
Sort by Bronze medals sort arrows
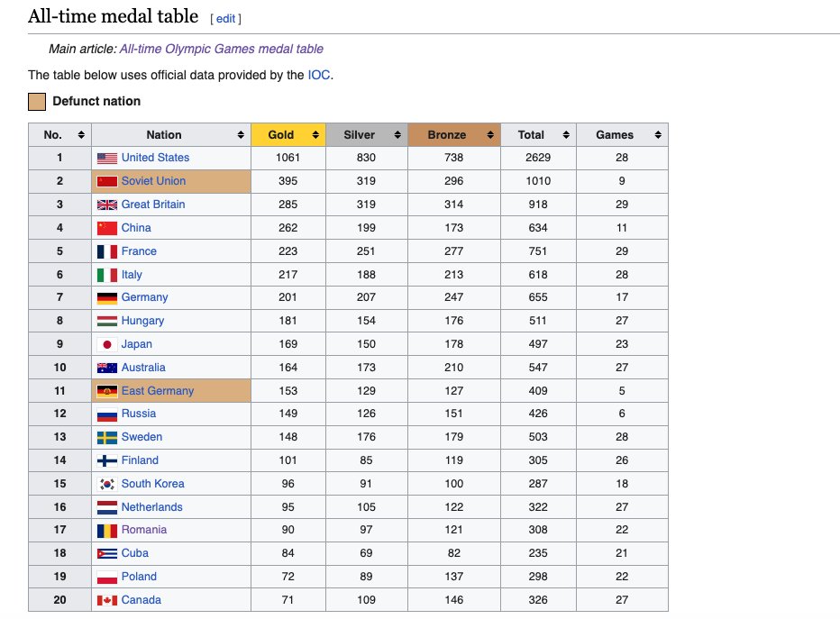490,135
